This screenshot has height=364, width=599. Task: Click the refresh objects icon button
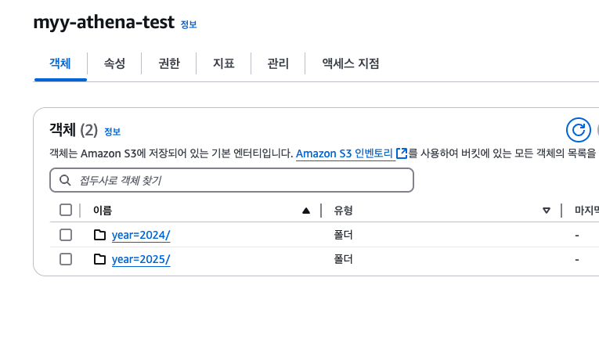click(578, 130)
